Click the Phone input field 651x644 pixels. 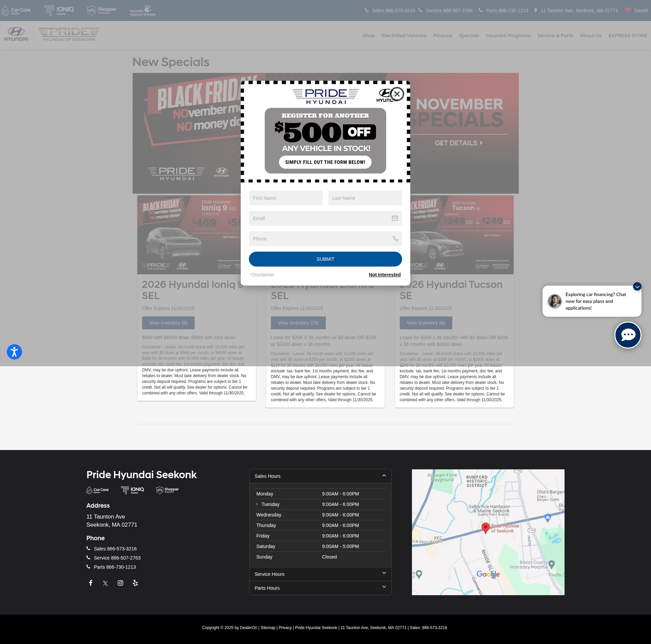pos(325,239)
